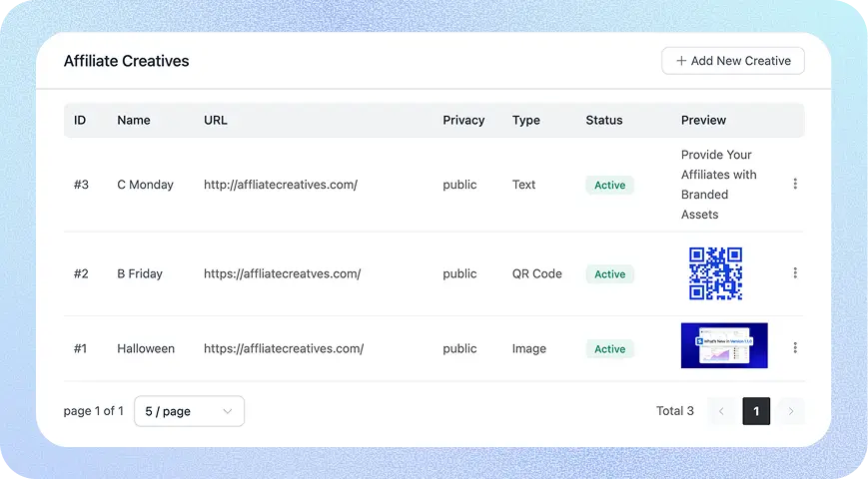
Task: Open the actions menu for C Monday row
Action: pos(795,184)
